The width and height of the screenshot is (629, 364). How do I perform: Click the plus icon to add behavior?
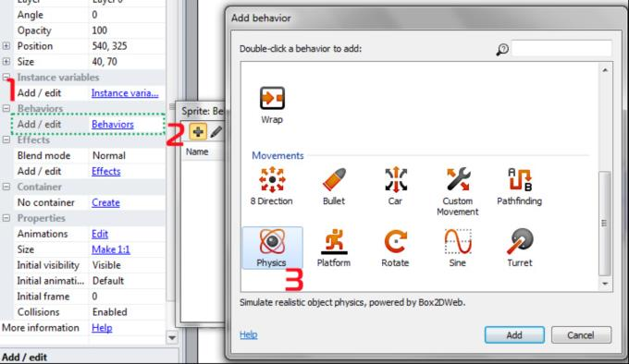coord(198,131)
